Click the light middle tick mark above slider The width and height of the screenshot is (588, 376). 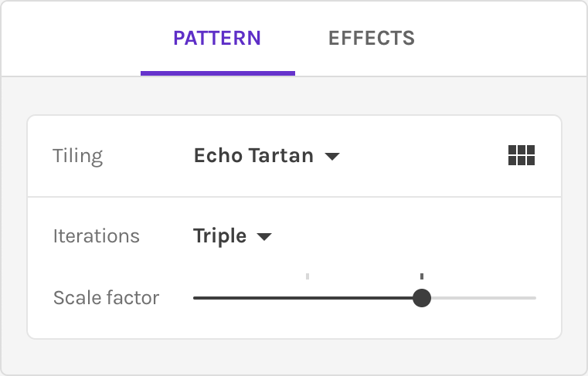pos(308,276)
